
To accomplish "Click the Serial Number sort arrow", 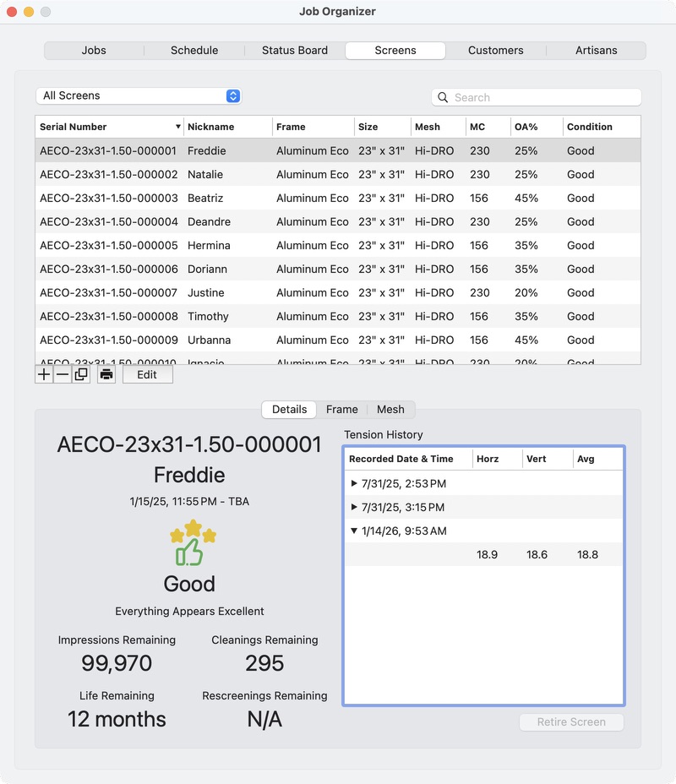I will [x=178, y=127].
